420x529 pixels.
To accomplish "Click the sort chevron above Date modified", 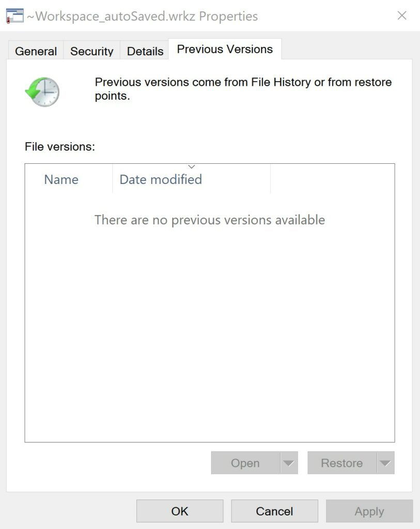I will (191, 166).
